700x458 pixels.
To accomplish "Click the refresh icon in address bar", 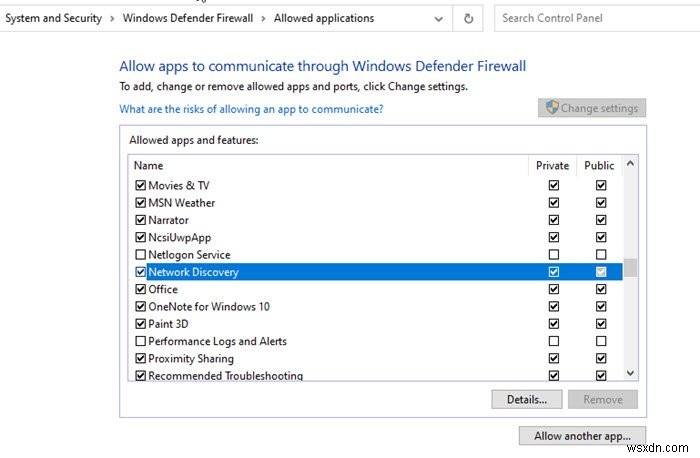I will tap(468, 18).
